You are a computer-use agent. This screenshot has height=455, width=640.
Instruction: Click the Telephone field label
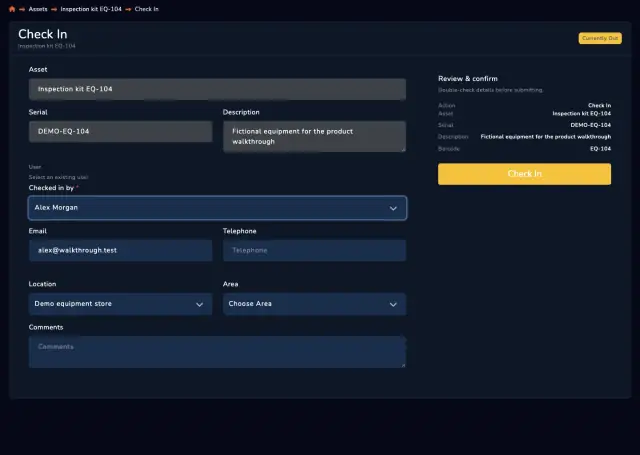pos(240,231)
